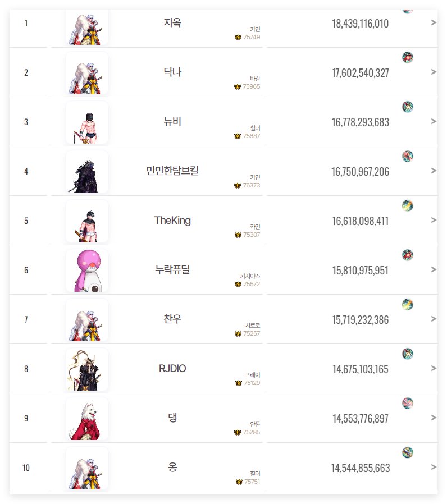Open rank 10 details via right chevron

[x=434, y=467]
